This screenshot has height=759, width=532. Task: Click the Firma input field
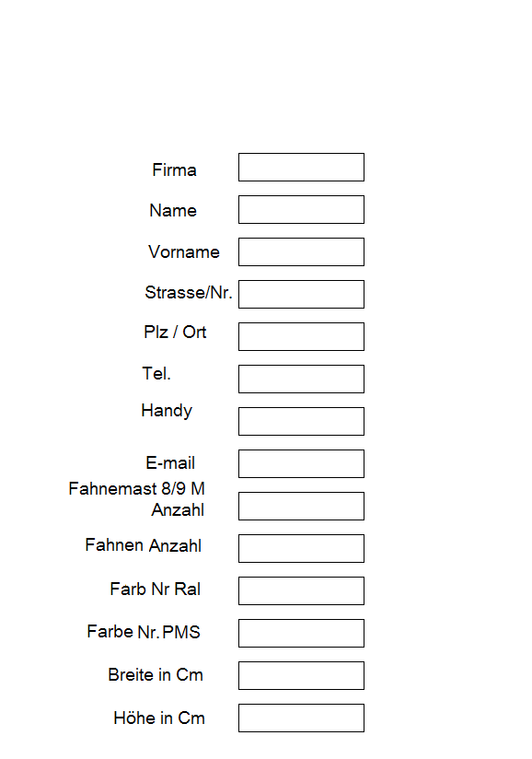point(300,167)
